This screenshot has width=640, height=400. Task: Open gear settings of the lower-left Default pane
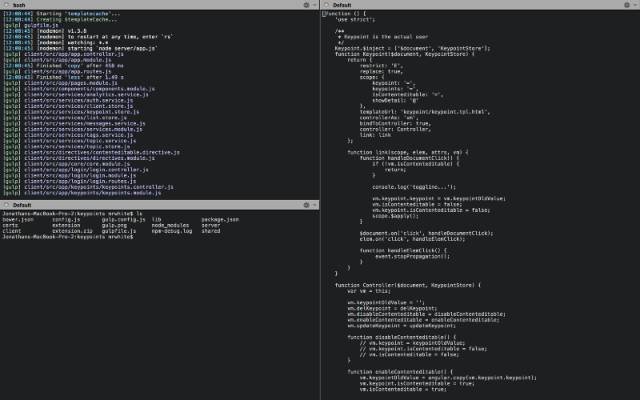[306, 205]
